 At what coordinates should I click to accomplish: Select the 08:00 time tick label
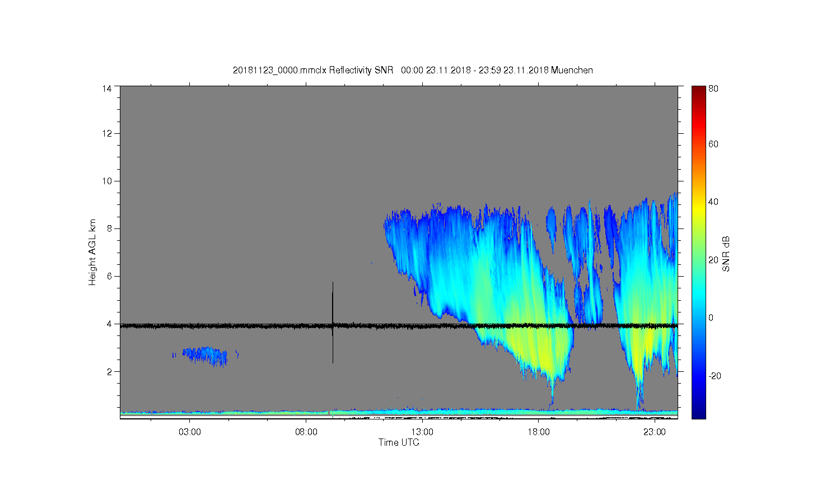[x=306, y=432]
